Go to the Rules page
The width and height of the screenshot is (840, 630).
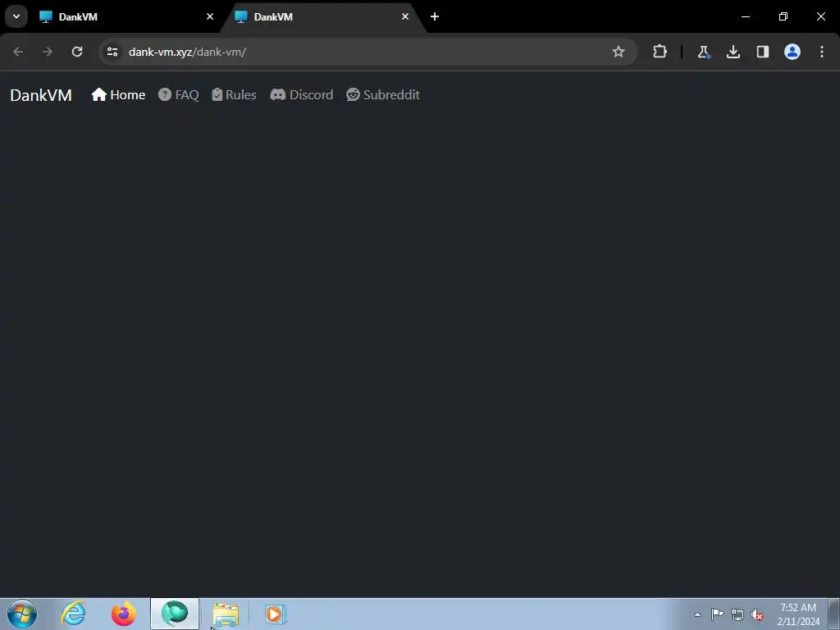(x=234, y=95)
